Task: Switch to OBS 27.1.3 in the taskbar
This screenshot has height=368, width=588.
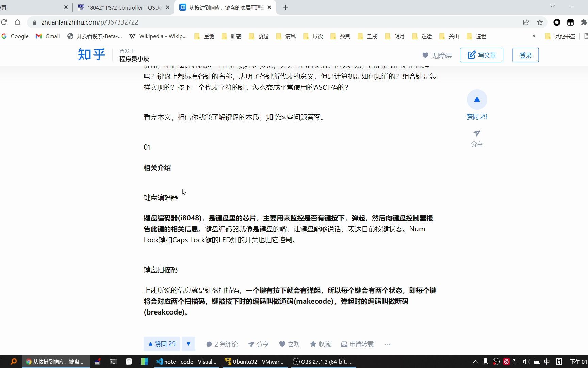Action: 323,362
